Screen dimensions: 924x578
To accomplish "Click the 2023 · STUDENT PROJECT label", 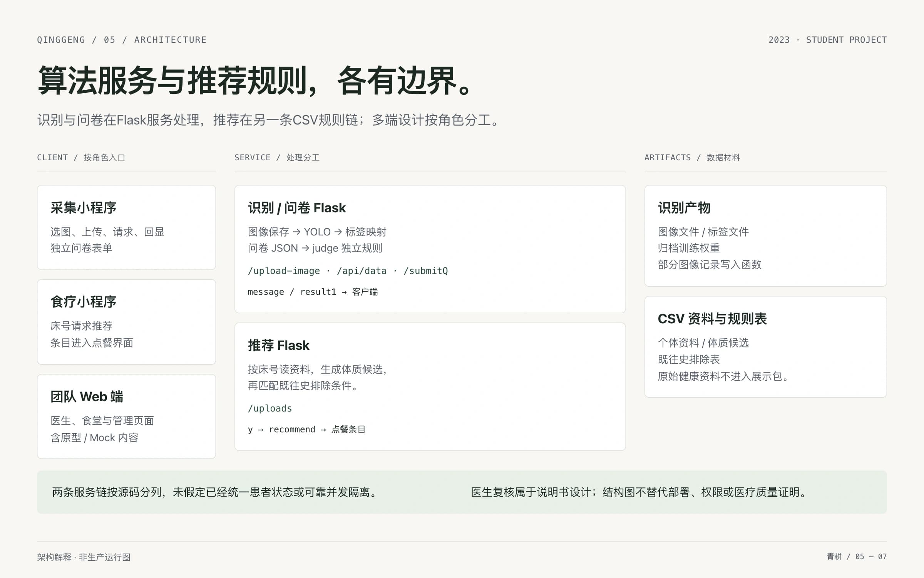I will 827,40.
